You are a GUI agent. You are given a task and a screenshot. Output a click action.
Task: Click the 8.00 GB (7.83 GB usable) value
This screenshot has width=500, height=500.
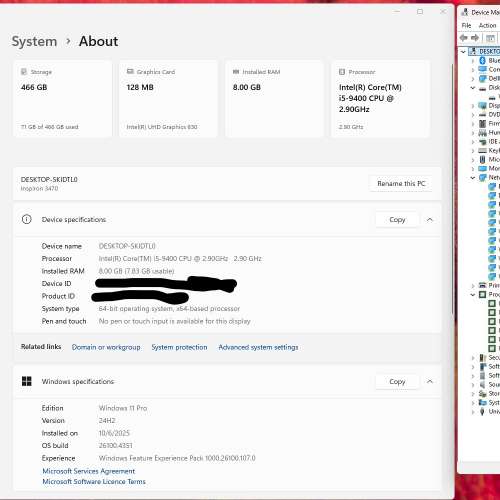(x=136, y=271)
